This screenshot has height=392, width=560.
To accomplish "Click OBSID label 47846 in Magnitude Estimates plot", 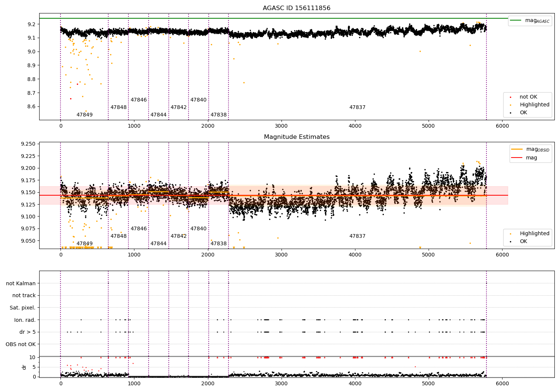I will point(139,229).
